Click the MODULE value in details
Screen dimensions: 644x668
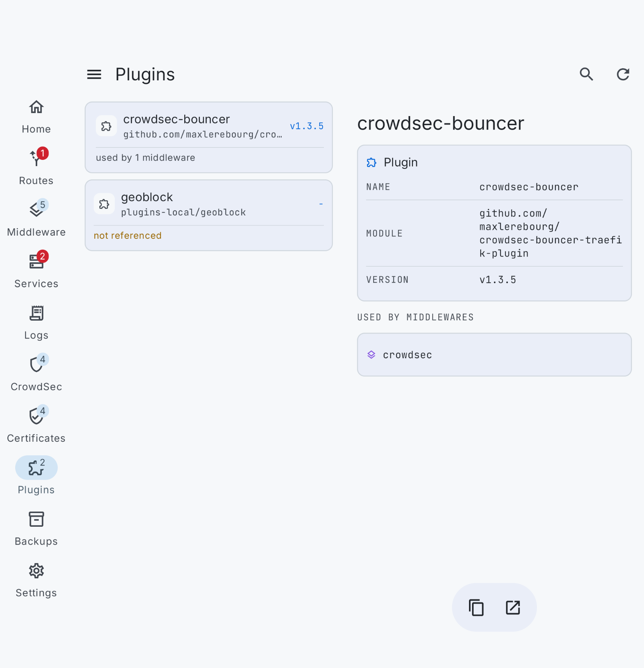pos(551,233)
